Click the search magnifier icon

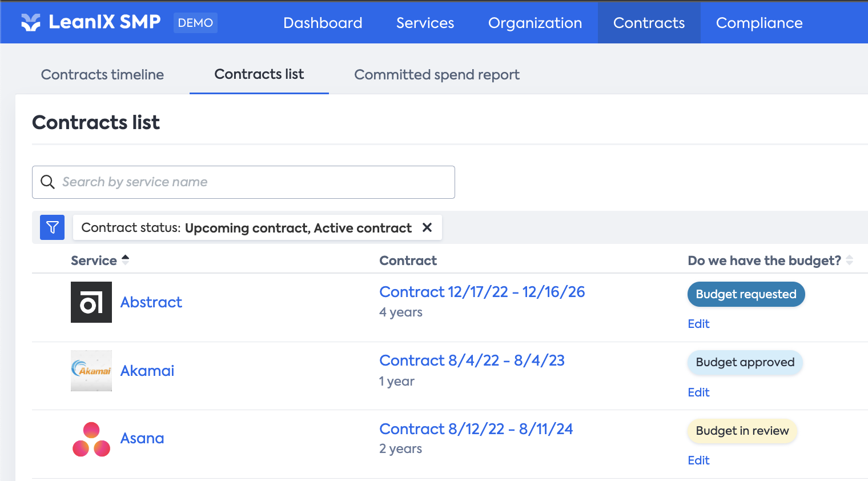48,182
